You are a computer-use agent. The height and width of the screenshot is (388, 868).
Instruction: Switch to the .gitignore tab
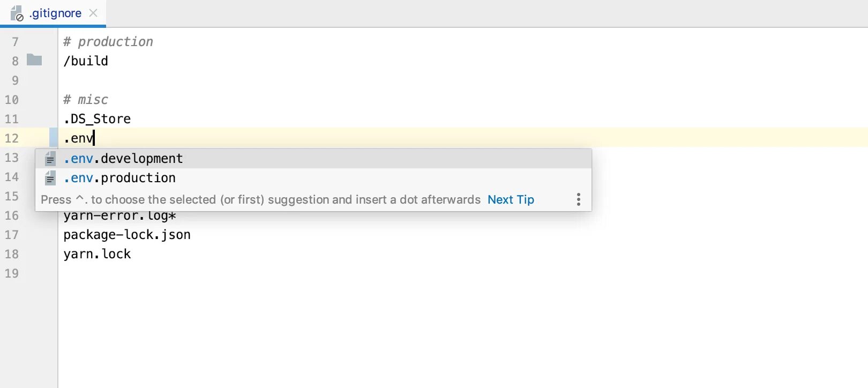(x=56, y=13)
